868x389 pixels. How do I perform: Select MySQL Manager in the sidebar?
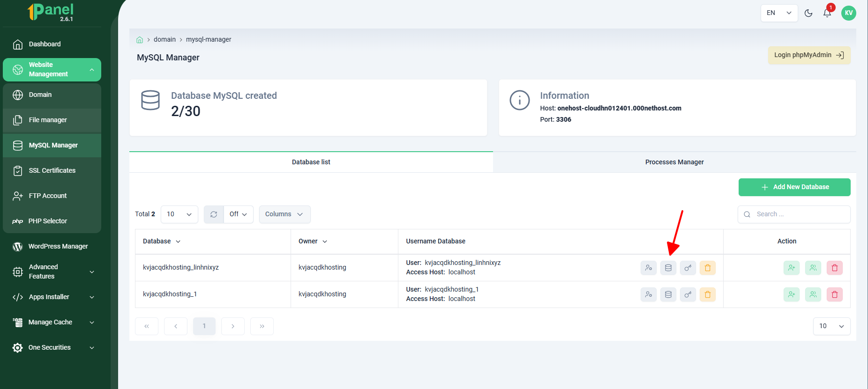tap(52, 146)
